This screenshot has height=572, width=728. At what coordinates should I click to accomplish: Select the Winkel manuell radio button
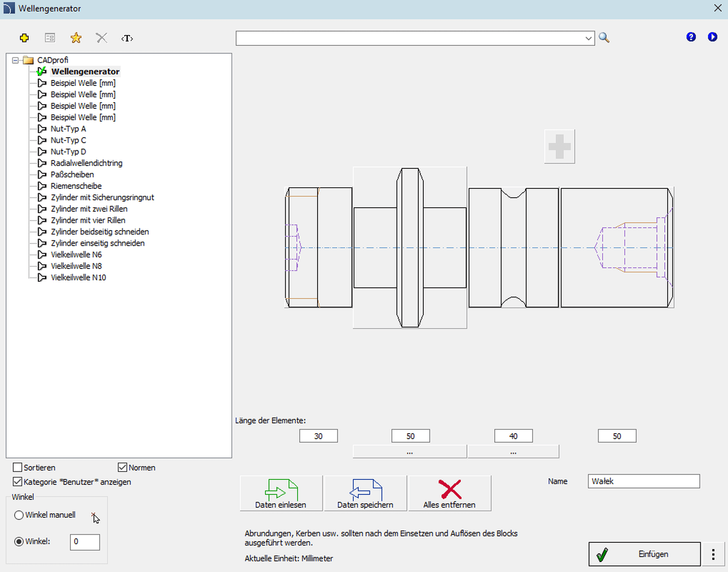(19, 515)
